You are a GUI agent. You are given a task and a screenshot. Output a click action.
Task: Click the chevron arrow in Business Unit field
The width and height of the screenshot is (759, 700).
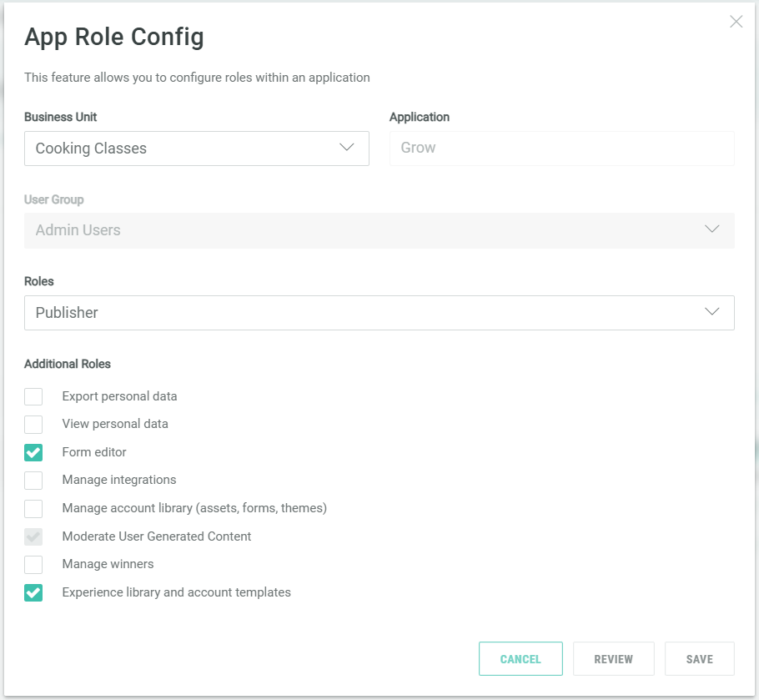(347, 148)
